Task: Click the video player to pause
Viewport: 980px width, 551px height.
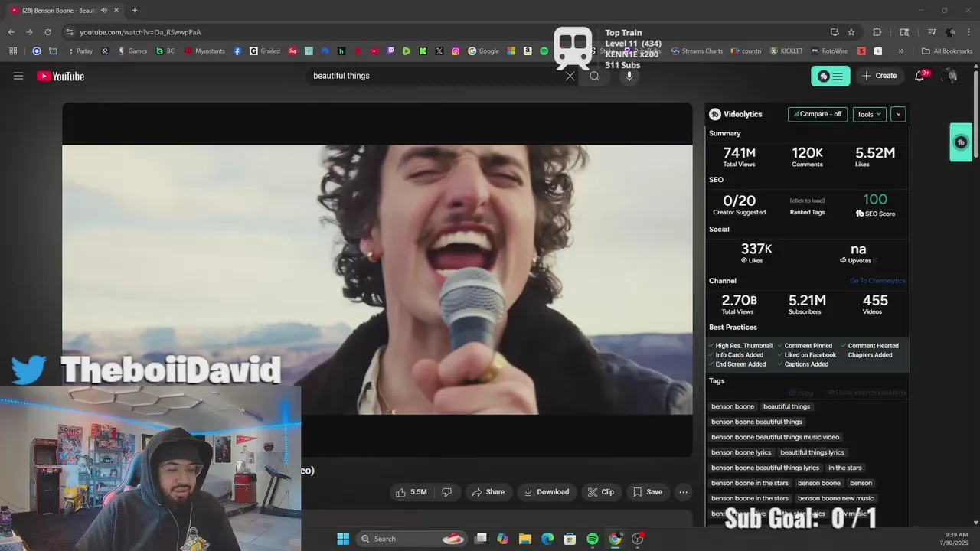Action: 377,279
